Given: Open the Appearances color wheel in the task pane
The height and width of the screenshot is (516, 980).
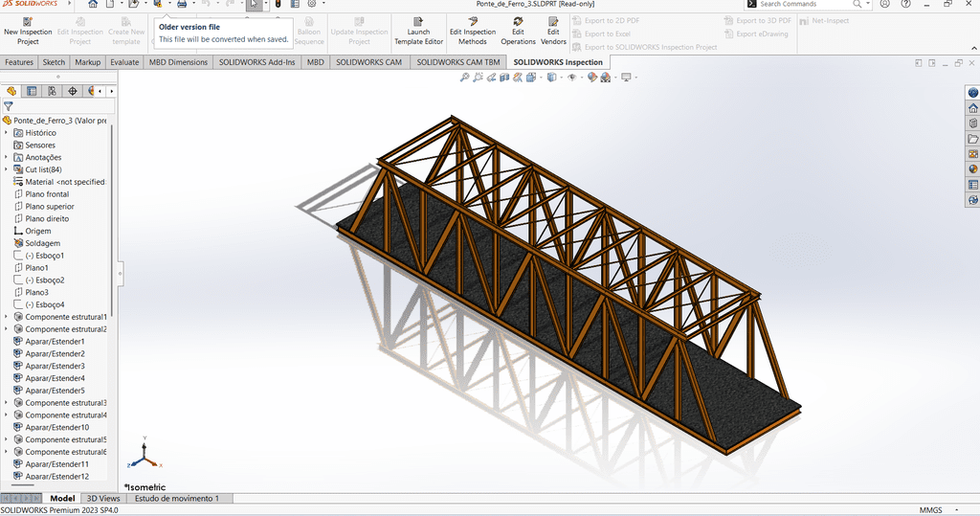Looking at the screenshot, I should click(973, 169).
